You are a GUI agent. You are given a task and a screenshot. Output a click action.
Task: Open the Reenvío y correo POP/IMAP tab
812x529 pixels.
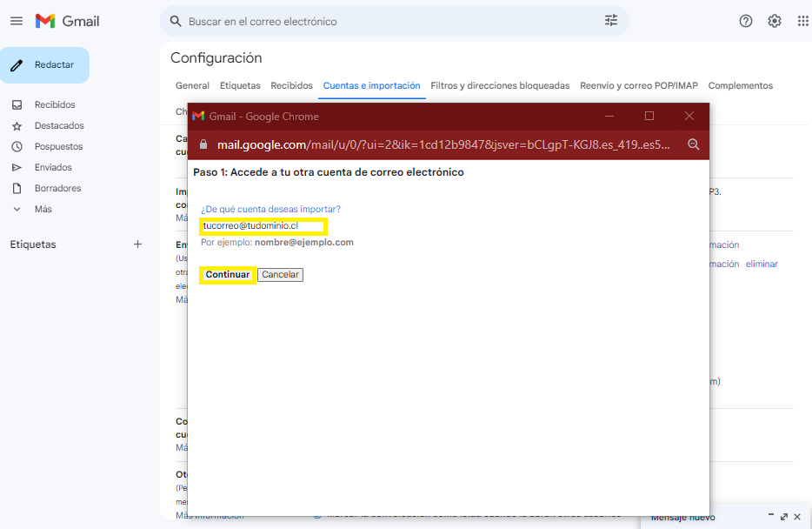638,85
